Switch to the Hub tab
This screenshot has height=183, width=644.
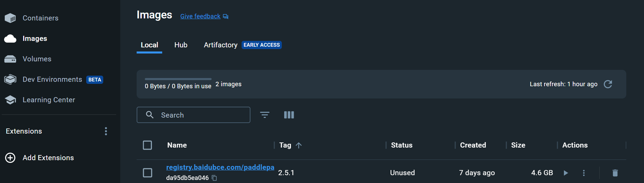pos(181,45)
